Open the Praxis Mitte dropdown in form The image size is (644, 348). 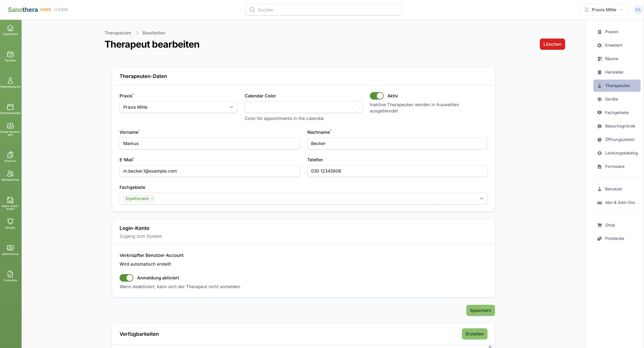pyautogui.click(x=178, y=107)
